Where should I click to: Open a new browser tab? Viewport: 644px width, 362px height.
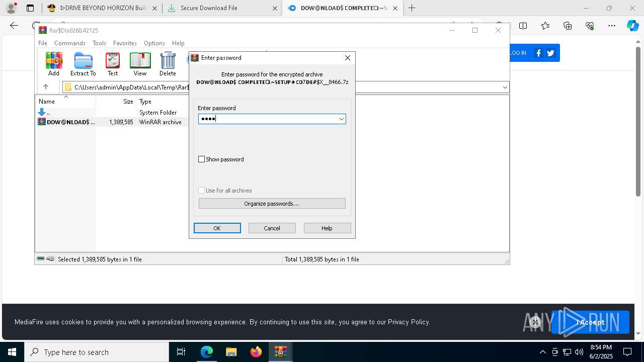coord(412,8)
